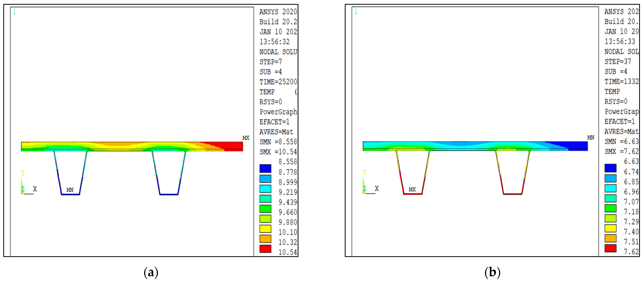The image size is (644, 283).
Task: Click the green legend swatch in plot (b)
Action: pos(610,208)
